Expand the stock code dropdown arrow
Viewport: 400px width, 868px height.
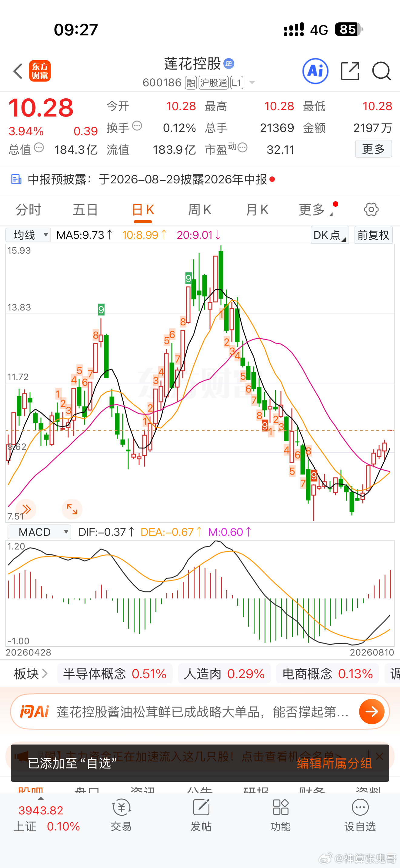pyautogui.click(x=252, y=83)
